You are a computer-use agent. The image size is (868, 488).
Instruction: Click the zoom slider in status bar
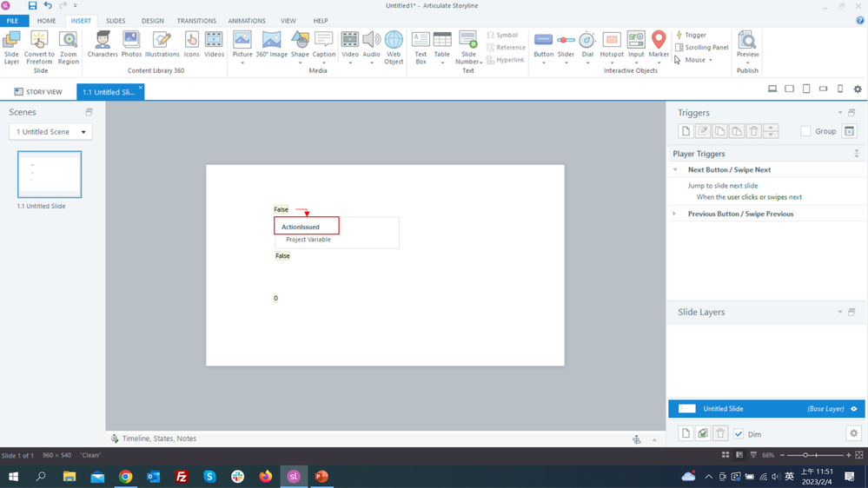[806, 455]
